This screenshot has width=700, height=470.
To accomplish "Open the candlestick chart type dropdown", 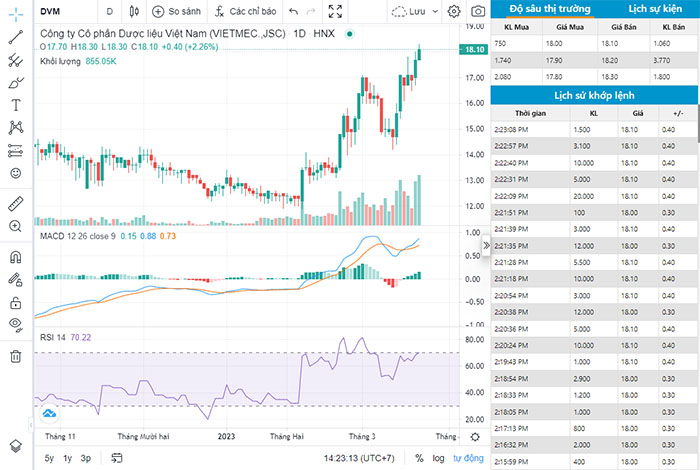I will click(134, 11).
